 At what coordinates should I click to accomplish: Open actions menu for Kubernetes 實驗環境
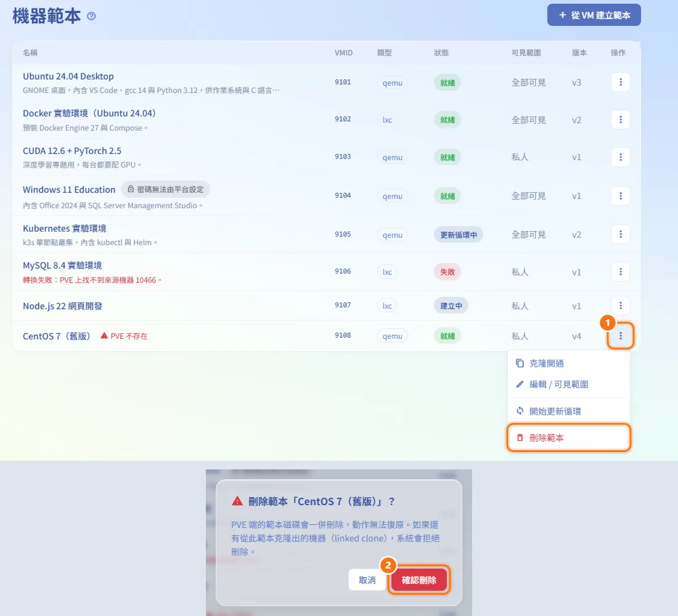(x=621, y=234)
